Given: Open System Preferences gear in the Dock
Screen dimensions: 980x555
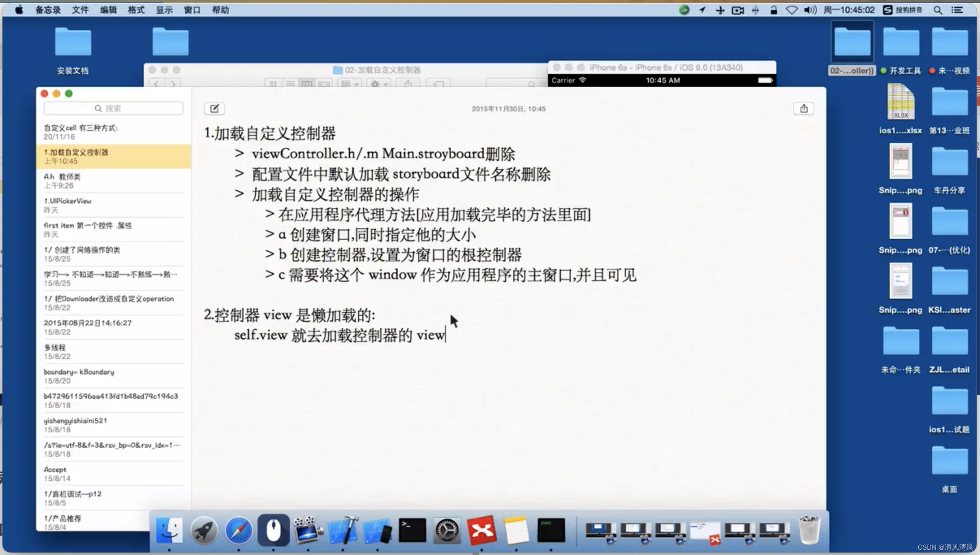Looking at the screenshot, I should click(x=447, y=530).
